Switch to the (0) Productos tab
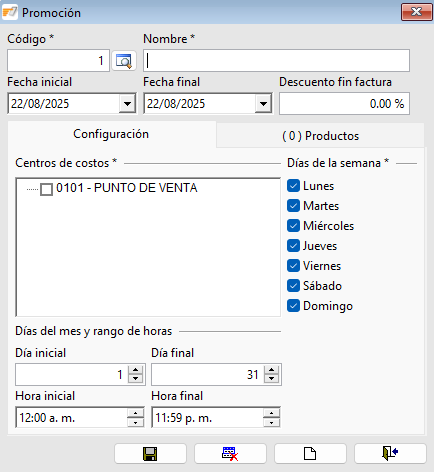 click(x=320, y=136)
